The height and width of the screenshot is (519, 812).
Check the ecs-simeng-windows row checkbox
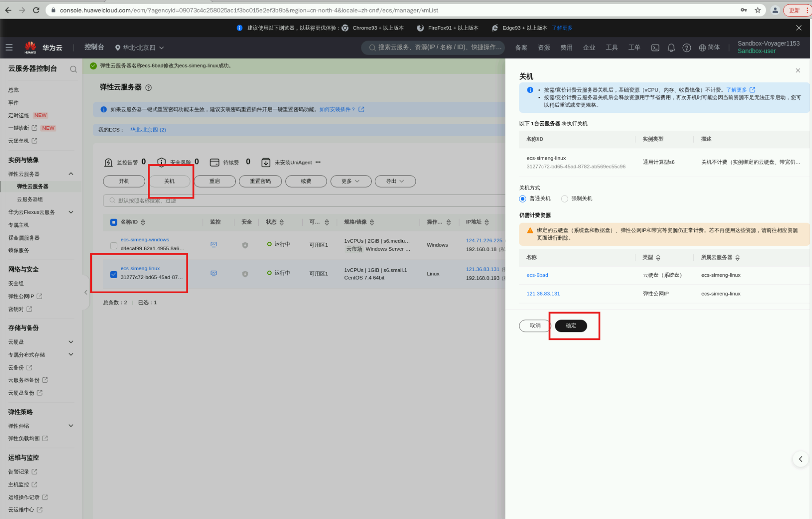tap(114, 245)
